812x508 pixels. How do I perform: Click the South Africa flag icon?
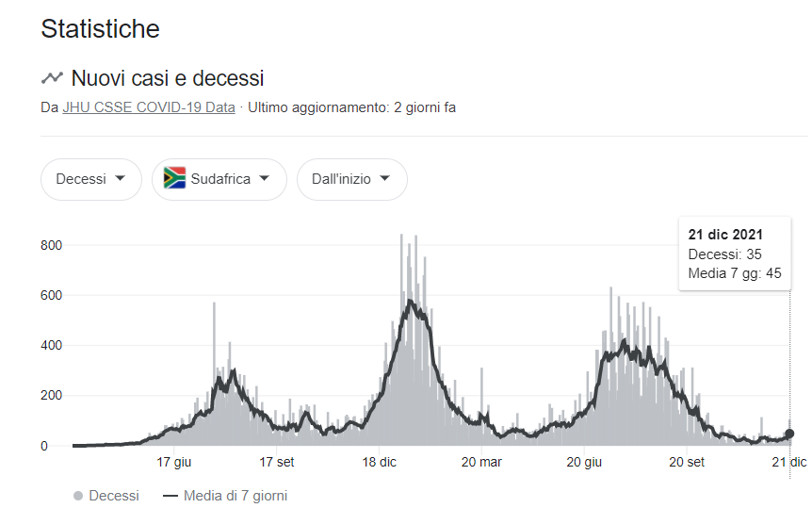(174, 179)
